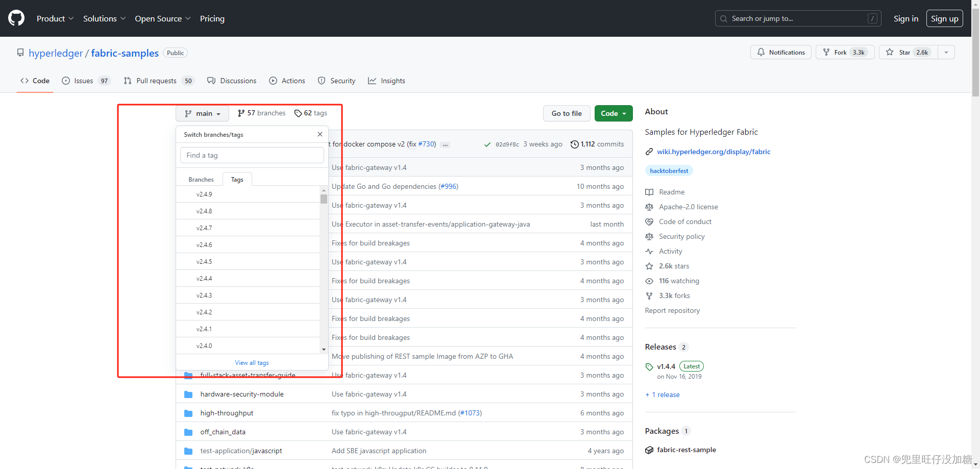The image size is (980, 469).
Task: Open the star lists dropdown arrow
Action: pyautogui.click(x=946, y=52)
